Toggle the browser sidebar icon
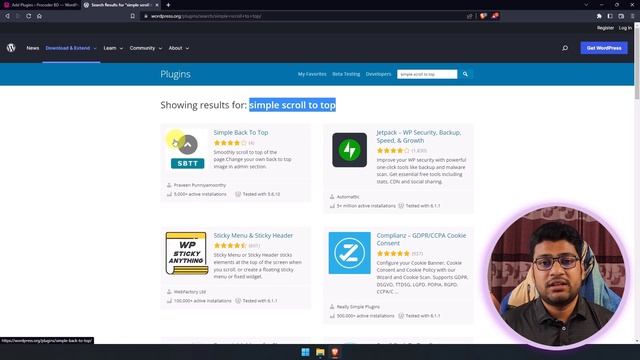This screenshot has width=640, height=360. [610, 16]
